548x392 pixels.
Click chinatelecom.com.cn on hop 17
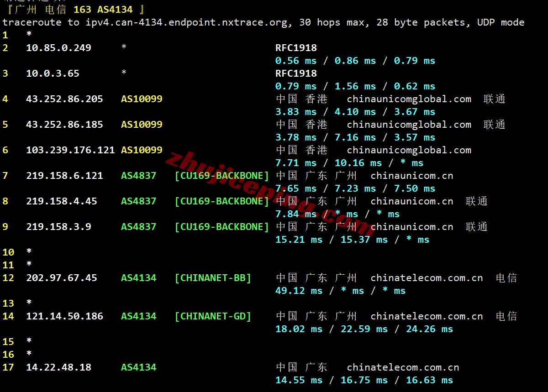click(x=403, y=367)
